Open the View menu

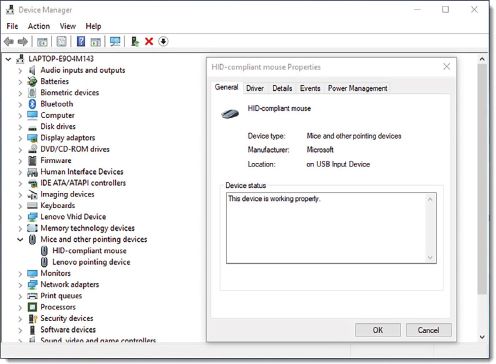[x=68, y=26]
